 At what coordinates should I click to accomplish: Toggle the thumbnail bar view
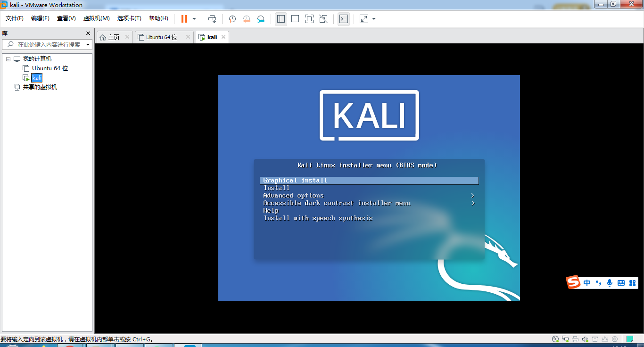coord(295,19)
